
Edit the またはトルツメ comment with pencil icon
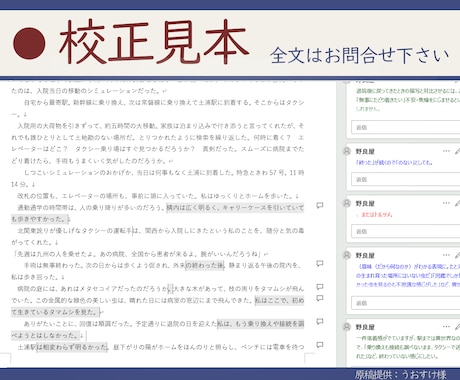click(457, 203)
